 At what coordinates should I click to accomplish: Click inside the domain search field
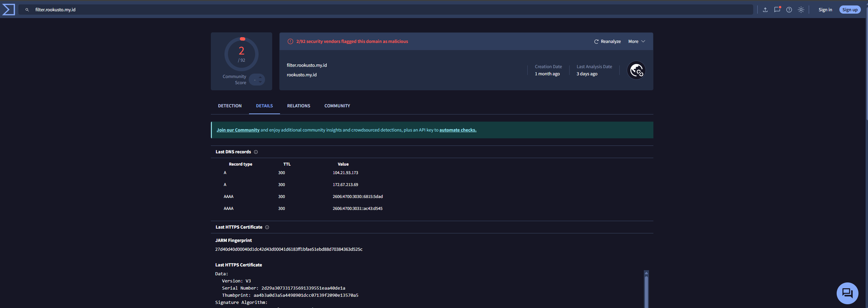(x=204, y=10)
